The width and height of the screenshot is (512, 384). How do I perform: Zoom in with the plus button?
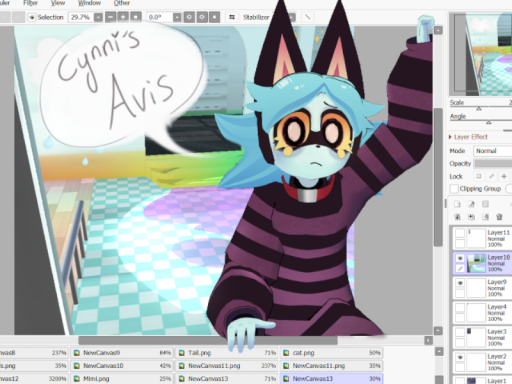point(123,17)
